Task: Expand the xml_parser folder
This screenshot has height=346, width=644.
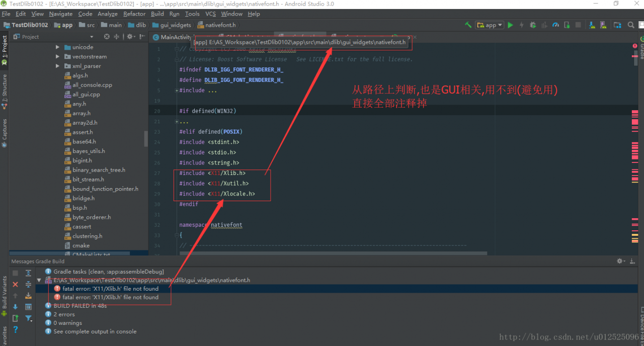Action: coord(58,66)
